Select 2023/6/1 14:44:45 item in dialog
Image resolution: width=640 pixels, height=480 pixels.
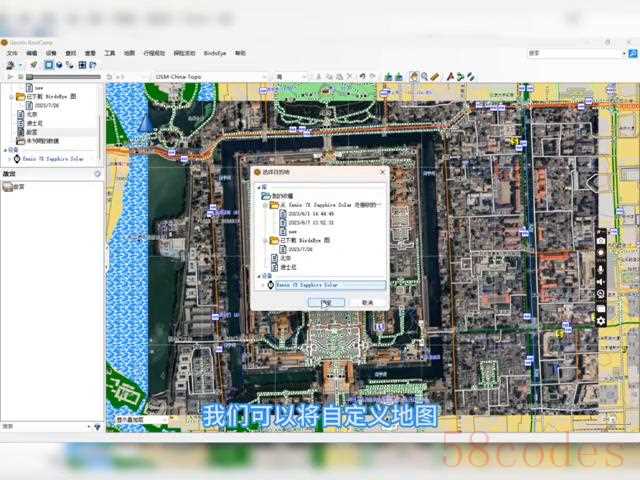307,213
